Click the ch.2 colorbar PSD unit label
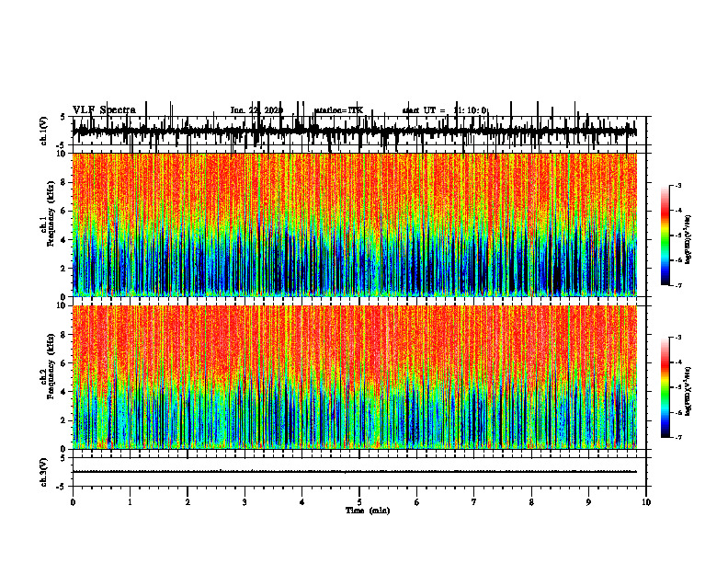 (688, 391)
